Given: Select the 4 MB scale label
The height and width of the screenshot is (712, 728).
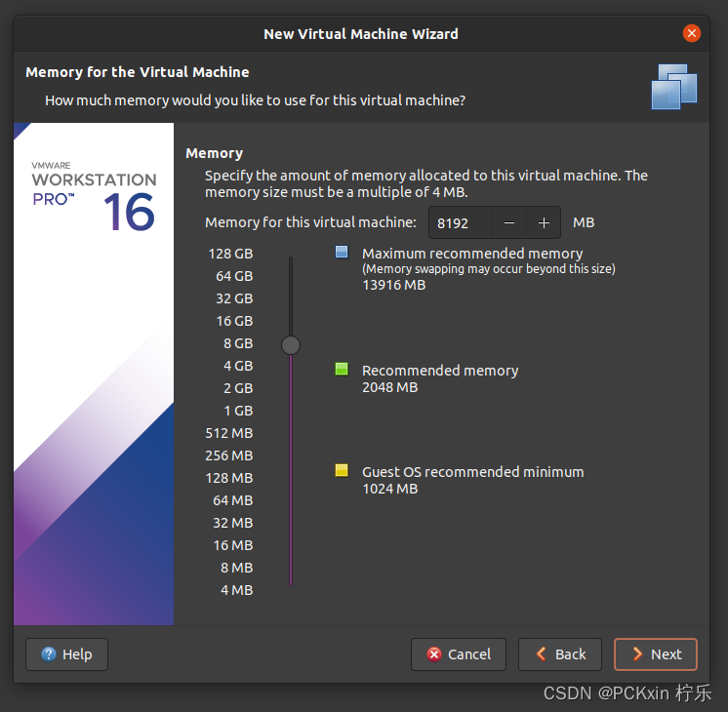Looking at the screenshot, I should pos(236,590).
